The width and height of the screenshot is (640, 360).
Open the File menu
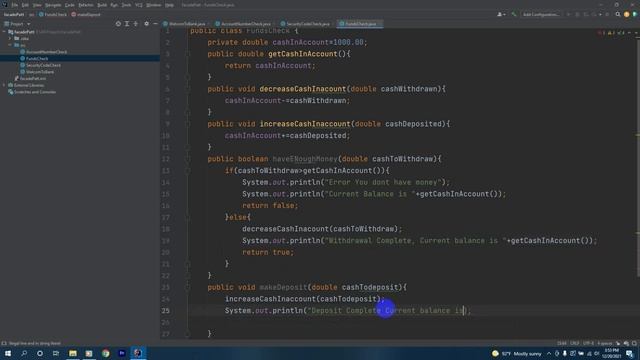click(14, 5)
